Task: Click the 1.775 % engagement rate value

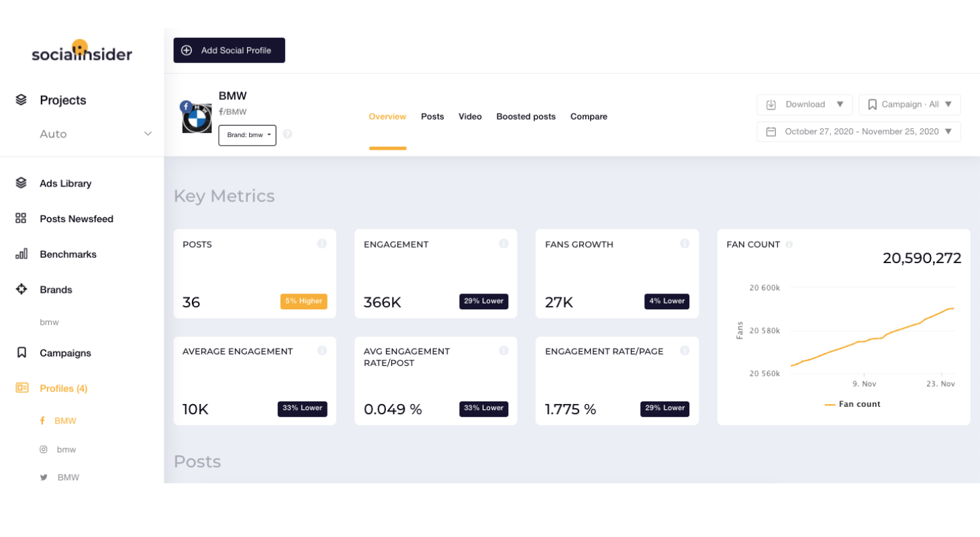Action: click(570, 409)
